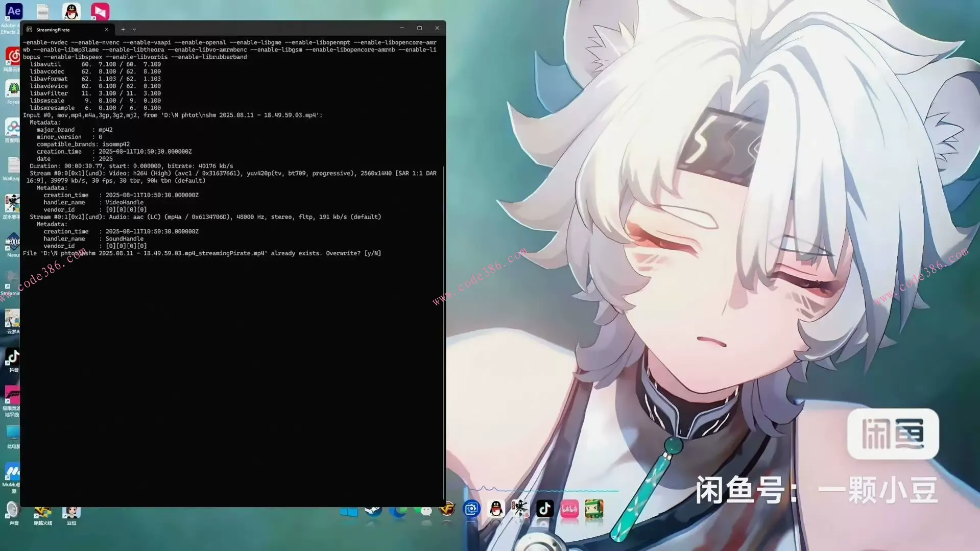
Task: Open Steam from the taskbar
Action: point(373,511)
